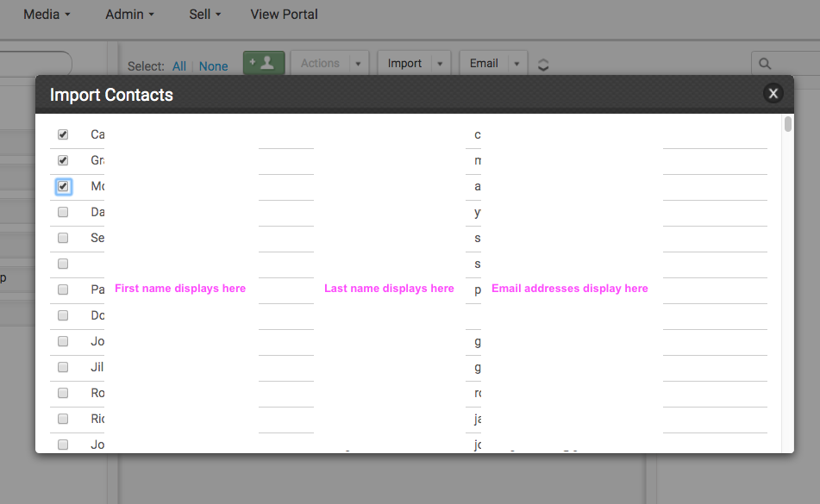The height and width of the screenshot is (504, 820).
Task: Check the checkbox for the Ro row
Action: (x=63, y=393)
